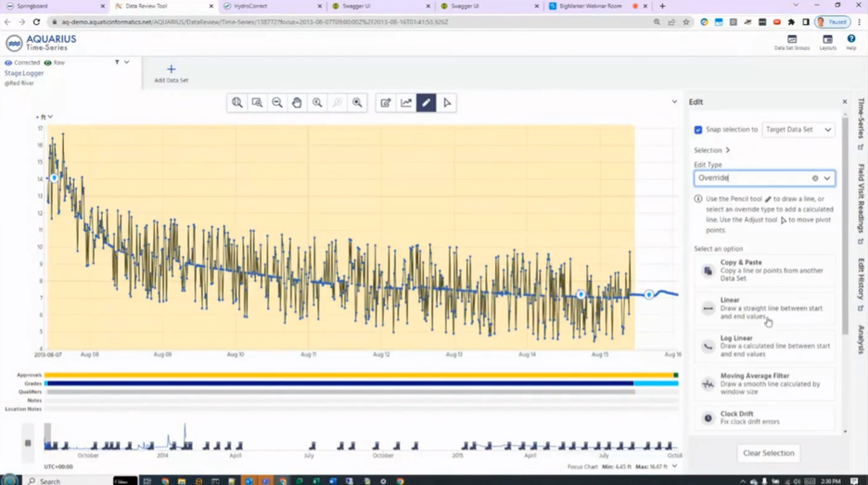The width and height of the screenshot is (868, 485).
Task: Click the previous zoom magnifier icon
Action: tap(317, 102)
